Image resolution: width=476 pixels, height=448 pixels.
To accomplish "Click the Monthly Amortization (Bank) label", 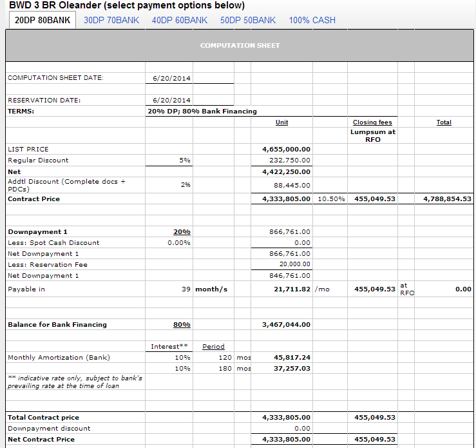I will point(59,358).
